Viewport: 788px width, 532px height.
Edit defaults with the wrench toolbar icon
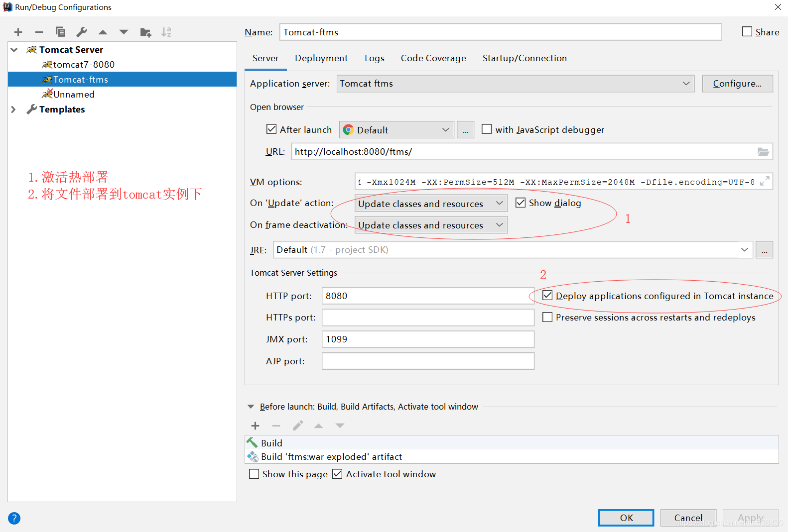82,32
